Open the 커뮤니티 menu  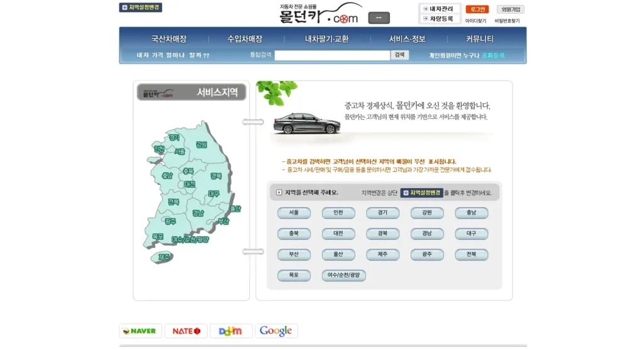pyautogui.click(x=479, y=38)
